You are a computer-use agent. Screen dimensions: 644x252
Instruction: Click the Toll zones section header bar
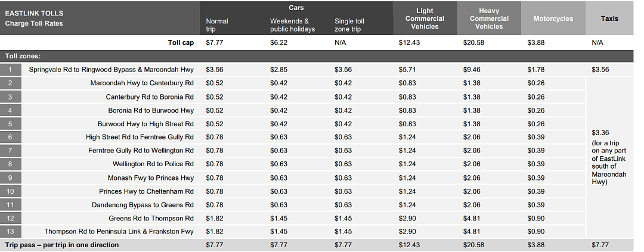click(317, 56)
